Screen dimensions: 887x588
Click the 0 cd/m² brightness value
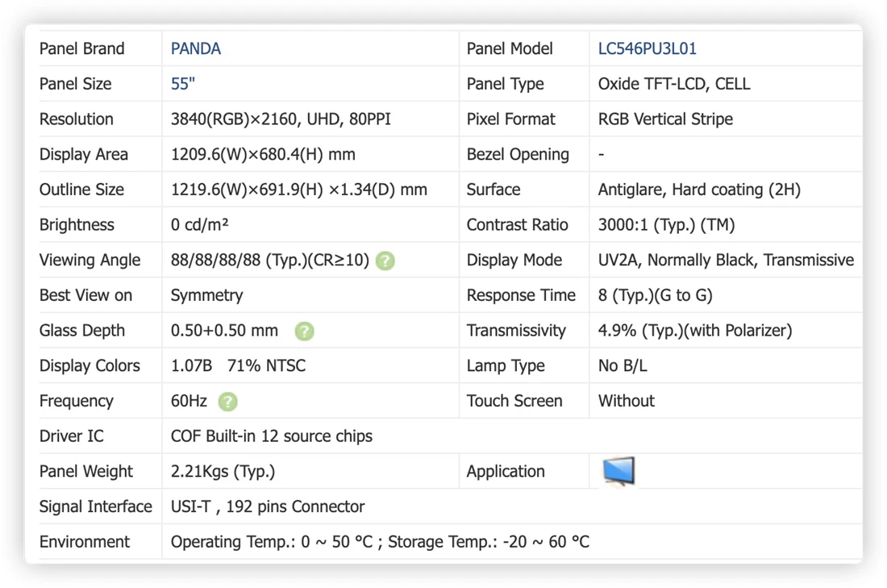[200, 225]
